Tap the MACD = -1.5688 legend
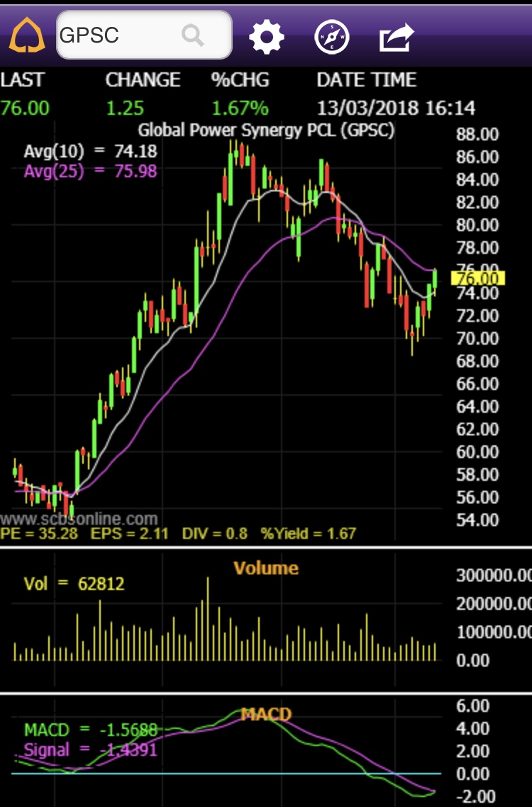 coord(91,730)
